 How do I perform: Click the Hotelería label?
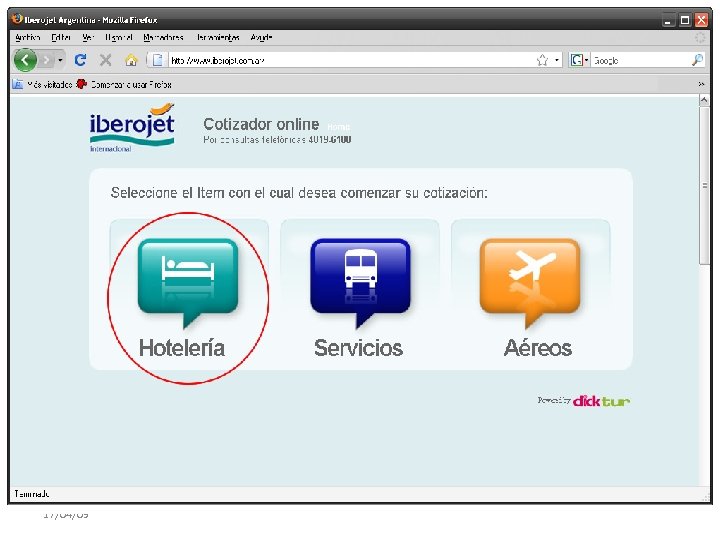[182, 348]
